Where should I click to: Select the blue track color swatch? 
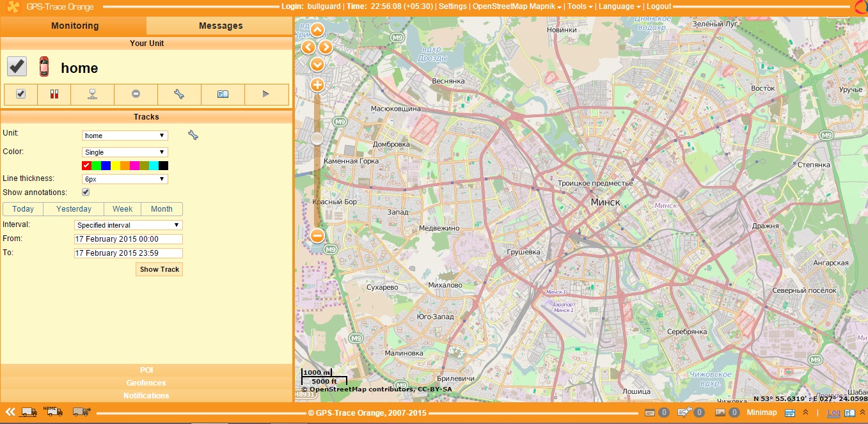pyautogui.click(x=106, y=166)
